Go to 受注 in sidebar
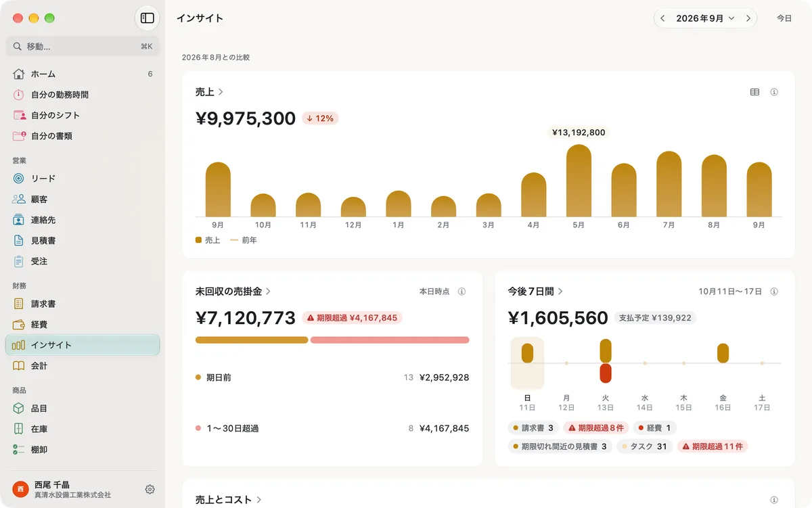The image size is (812, 508). 83,261
